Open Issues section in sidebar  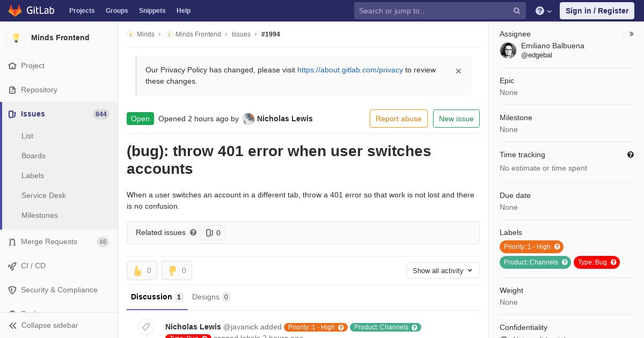click(59, 114)
